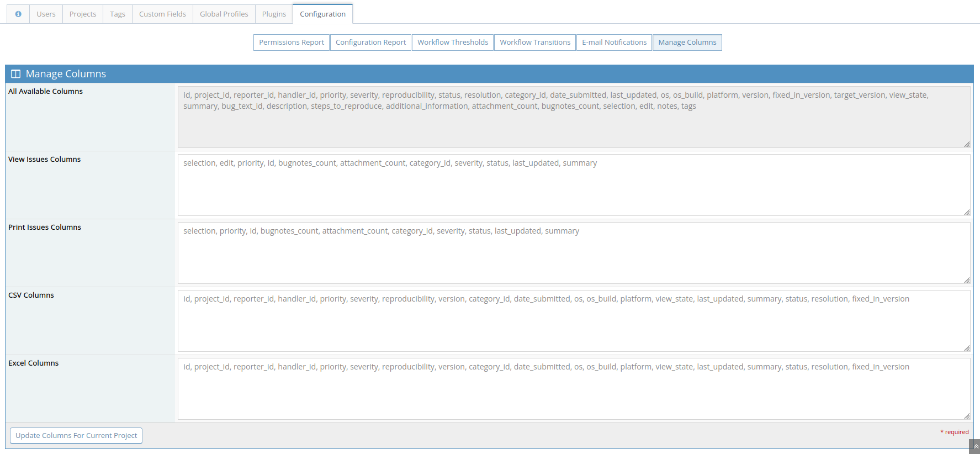
Task: Open the Projects tab
Action: click(83, 14)
